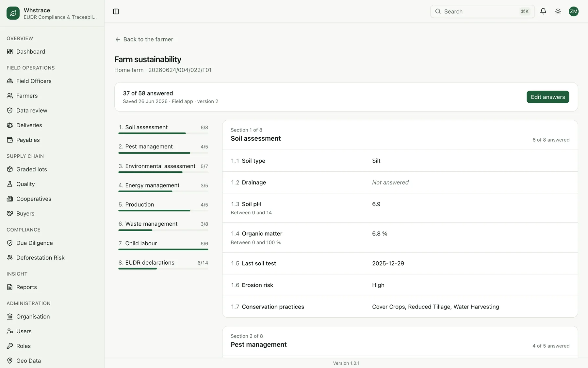Open the Buyers page
This screenshot has width=588, height=368.
coord(52,214)
